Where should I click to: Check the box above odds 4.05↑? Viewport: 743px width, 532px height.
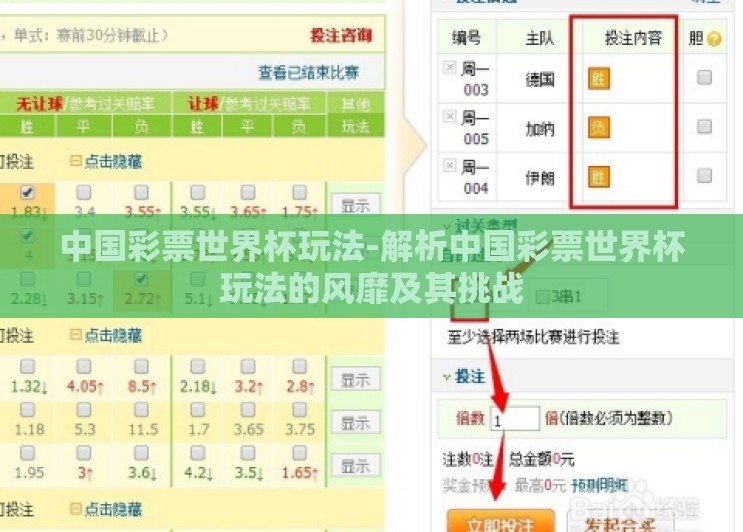pos(84,366)
